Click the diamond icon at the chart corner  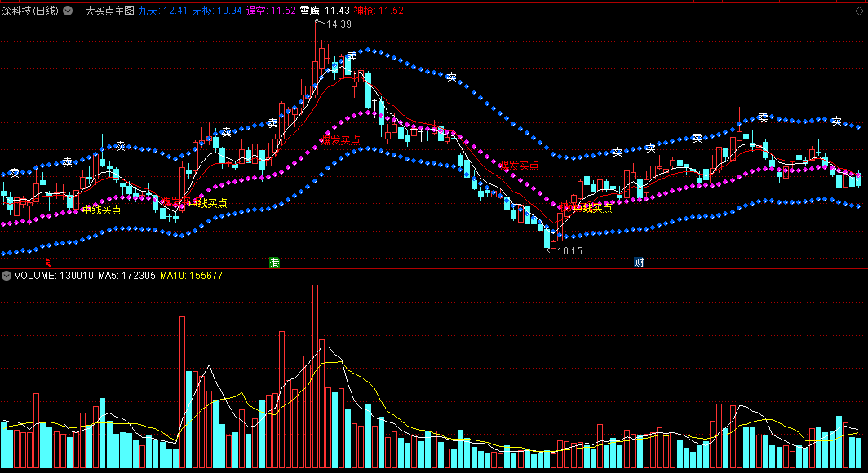(x=859, y=11)
